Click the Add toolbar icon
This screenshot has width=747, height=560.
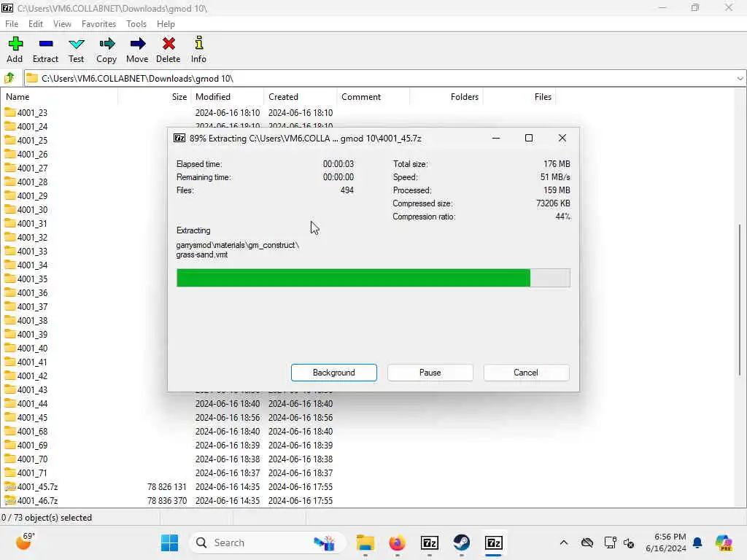coord(15,44)
